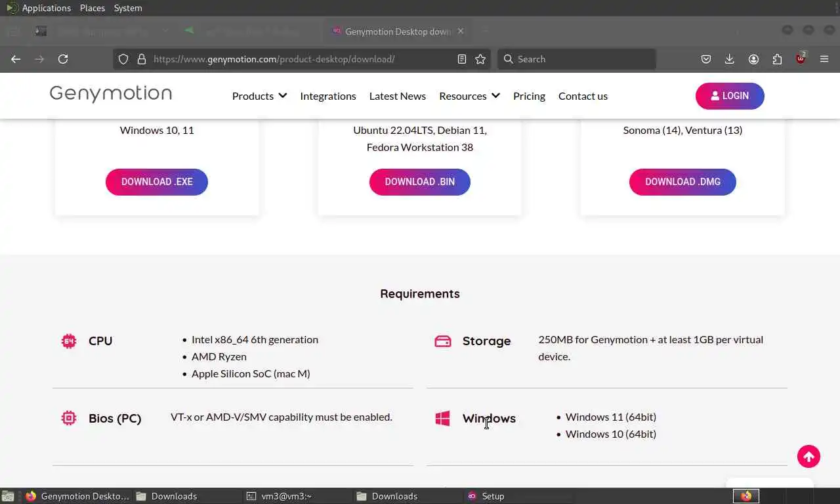This screenshot has height=504, width=840.
Task: Open the Places menu in top panel
Action: coord(93,8)
